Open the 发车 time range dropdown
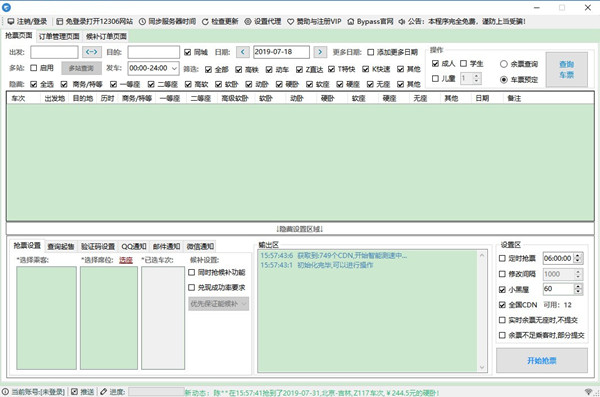Screen dimensions: 600x397 coord(153,68)
